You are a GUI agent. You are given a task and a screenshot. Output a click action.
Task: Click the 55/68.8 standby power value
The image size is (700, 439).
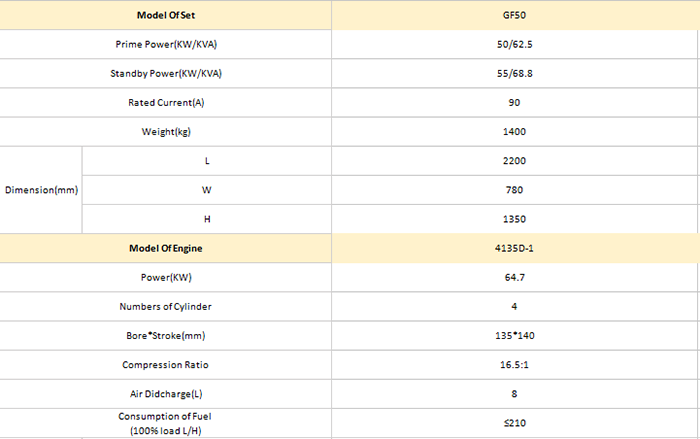[x=515, y=73]
